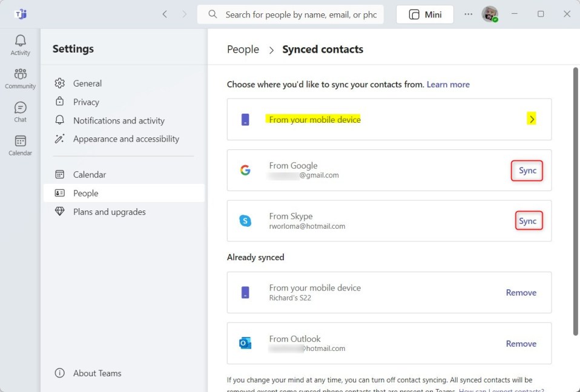Click the People breadcrumb link

click(x=243, y=50)
